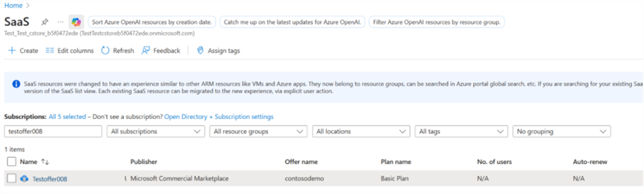Refresh the SaaS resource list
This screenshot has height=194, width=644.
tap(117, 50)
